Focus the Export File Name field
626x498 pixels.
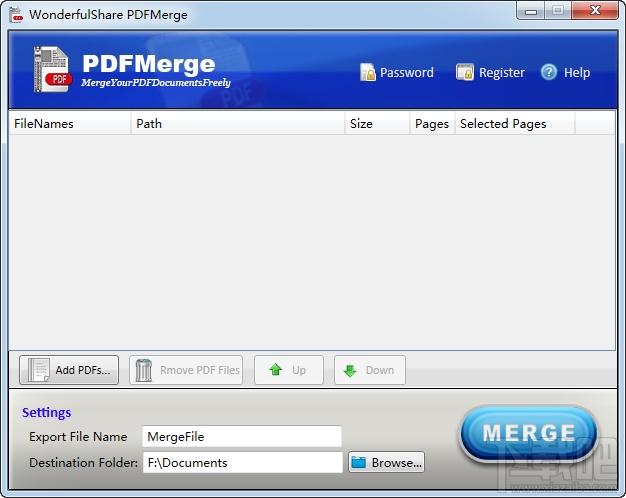click(242, 436)
